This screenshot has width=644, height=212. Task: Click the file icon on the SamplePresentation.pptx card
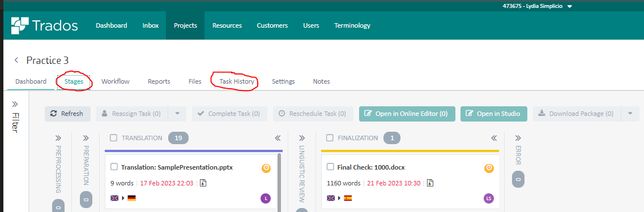pyautogui.click(x=203, y=183)
